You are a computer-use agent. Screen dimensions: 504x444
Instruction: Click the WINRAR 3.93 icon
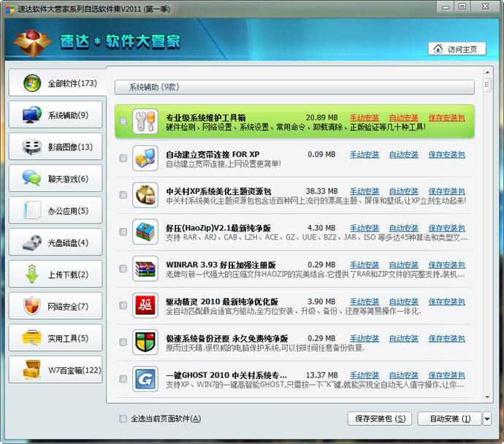pos(145,269)
